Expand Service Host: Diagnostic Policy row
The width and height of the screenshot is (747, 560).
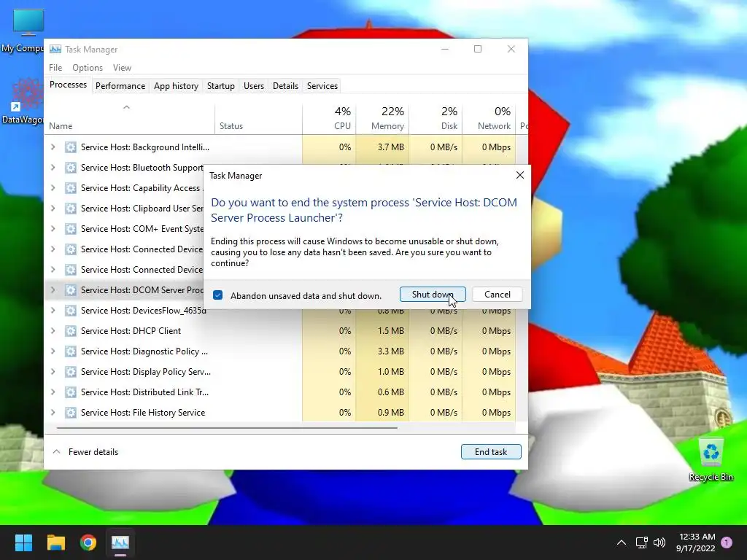coord(53,351)
